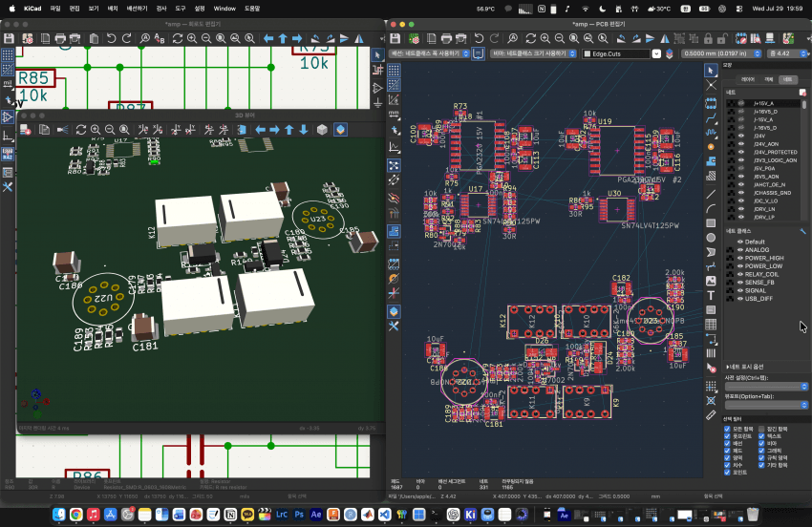Select the draw rectangle tool

click(711, 223)
